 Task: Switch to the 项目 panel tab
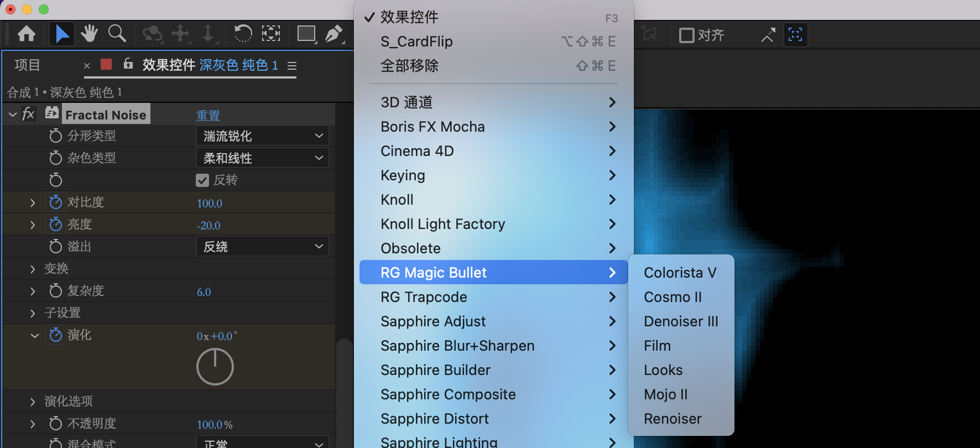click(27, 65)
